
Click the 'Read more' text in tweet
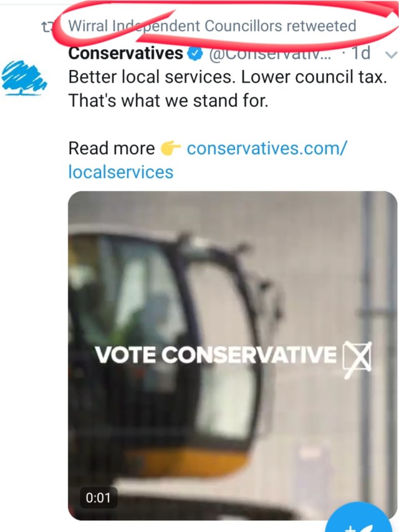tap(112, 148)
